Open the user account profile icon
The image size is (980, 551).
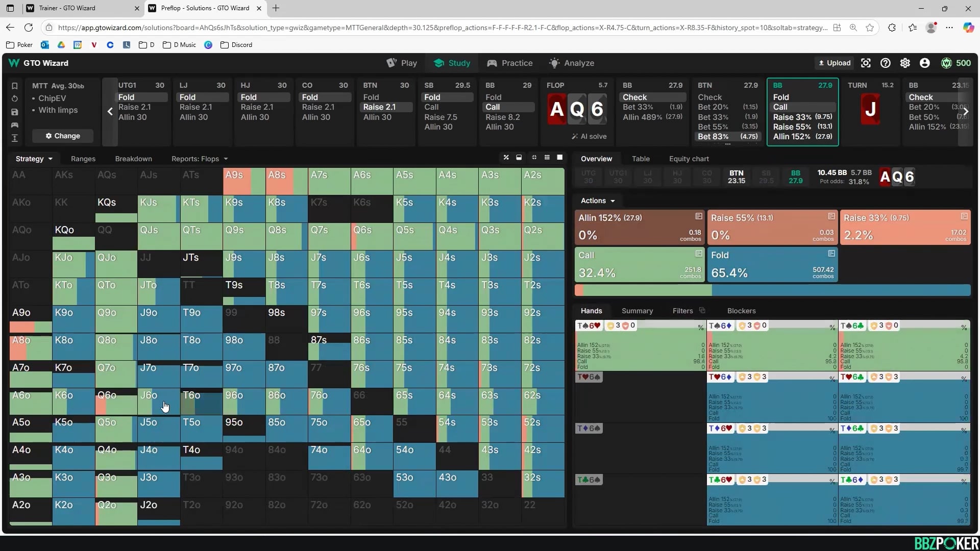[x=924, y=63]
